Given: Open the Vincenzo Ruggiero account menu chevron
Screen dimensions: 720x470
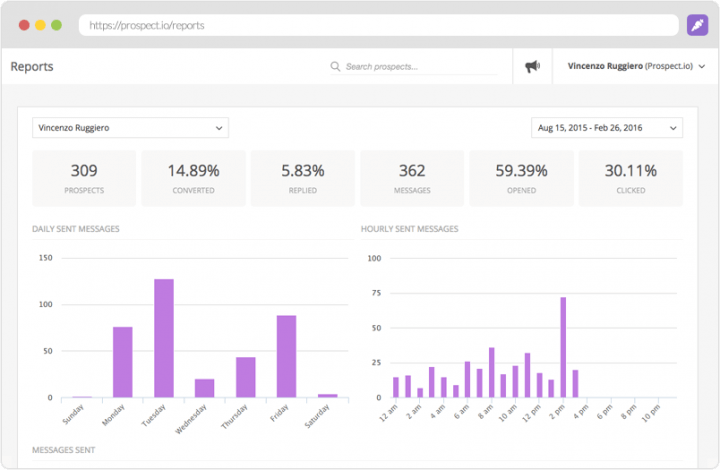Looking at the screenshot, I should [x=702, y=67].
